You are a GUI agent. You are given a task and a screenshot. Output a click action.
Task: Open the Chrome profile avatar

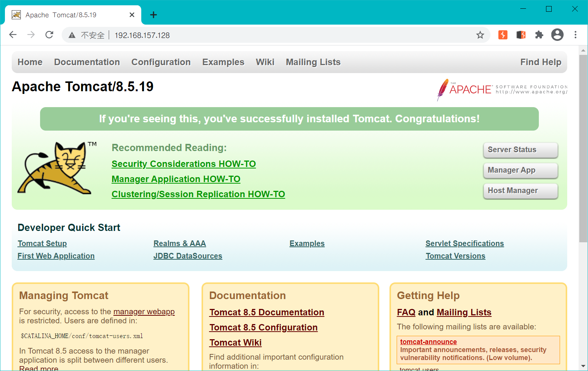(x=557, y=35)
